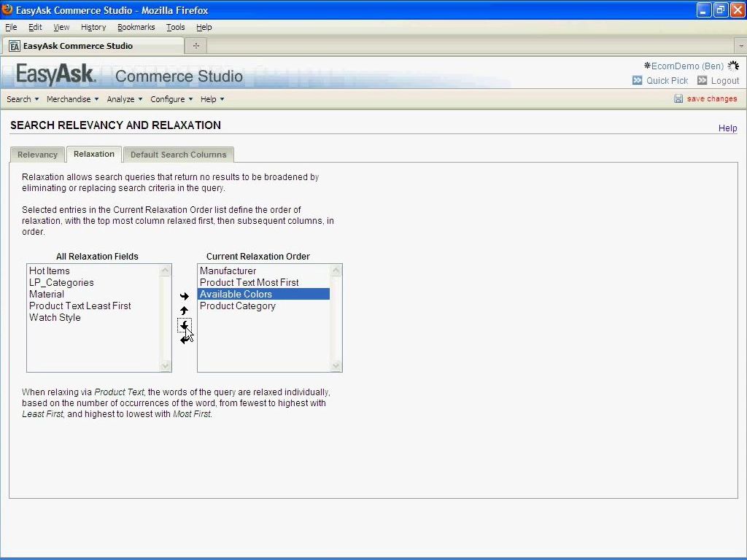This screenshot has width=747, height=560.
Task: Open the File menu
Action: (11, 27)
